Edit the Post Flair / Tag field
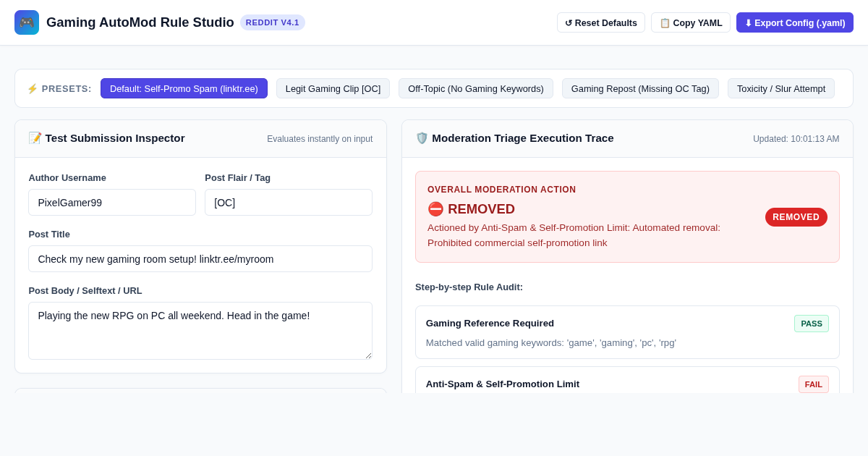 pyautogui.click(x=289, y=202)
